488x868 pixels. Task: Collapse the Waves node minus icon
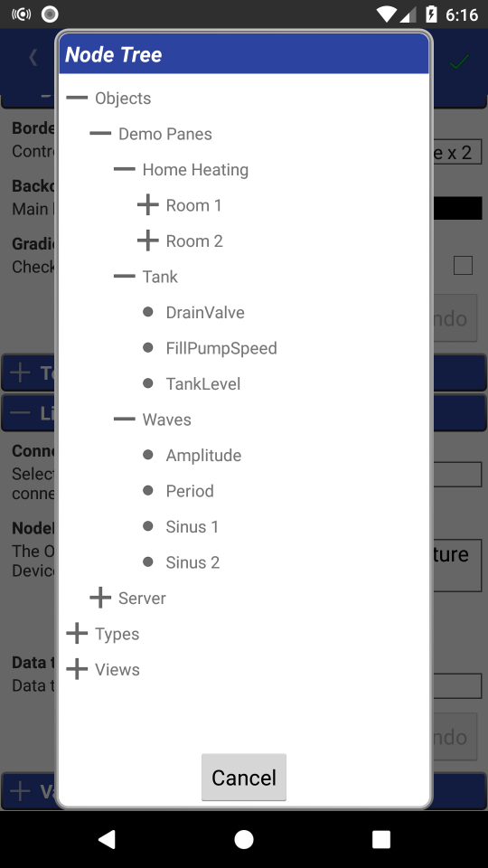point(125,419)
